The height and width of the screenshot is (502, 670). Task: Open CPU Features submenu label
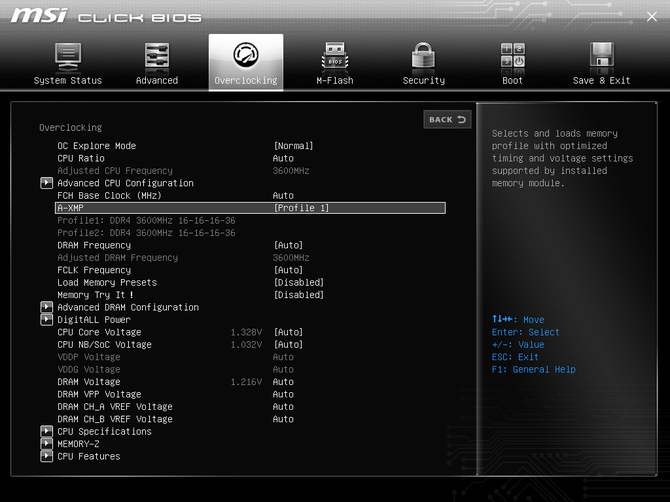point(89,456)
